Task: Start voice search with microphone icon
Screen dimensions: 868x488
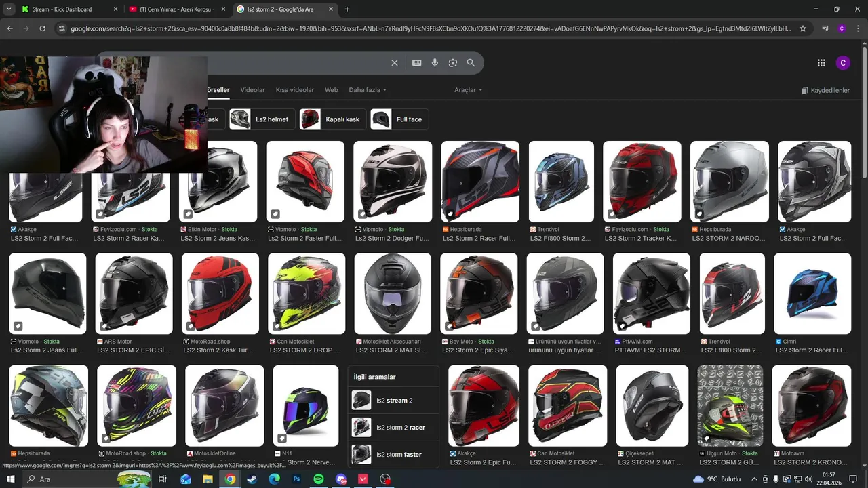Action: 435,62
